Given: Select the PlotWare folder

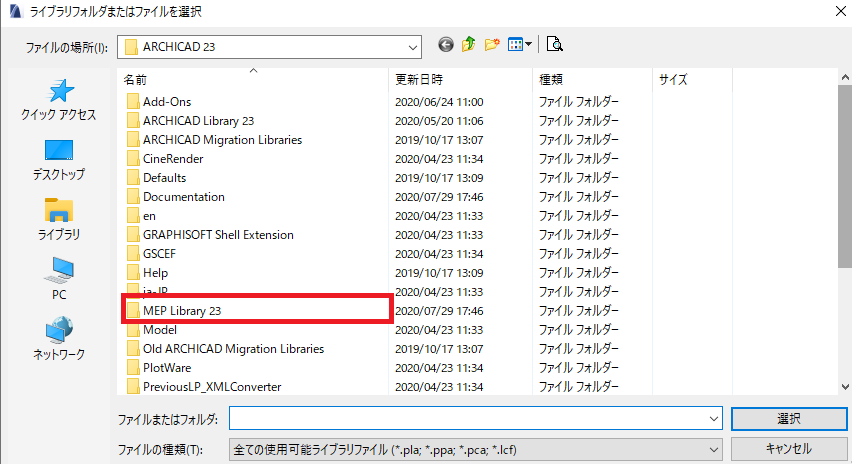Looking at the screenshot, I should (167, 368).
